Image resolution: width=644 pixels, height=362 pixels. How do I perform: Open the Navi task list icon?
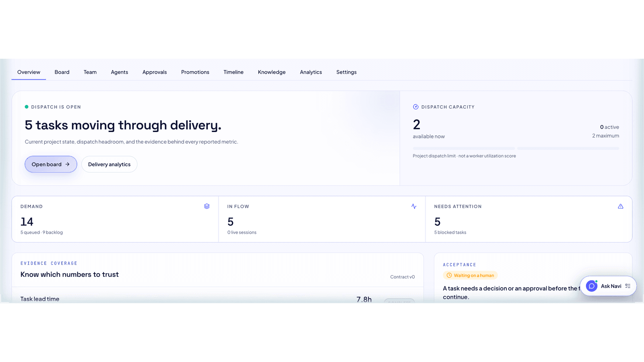click(628, 286)
